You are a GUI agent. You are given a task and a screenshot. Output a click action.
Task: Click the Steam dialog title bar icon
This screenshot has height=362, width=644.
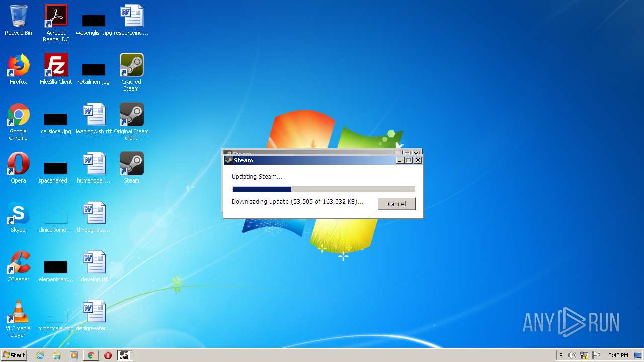[x=229, y=160]
